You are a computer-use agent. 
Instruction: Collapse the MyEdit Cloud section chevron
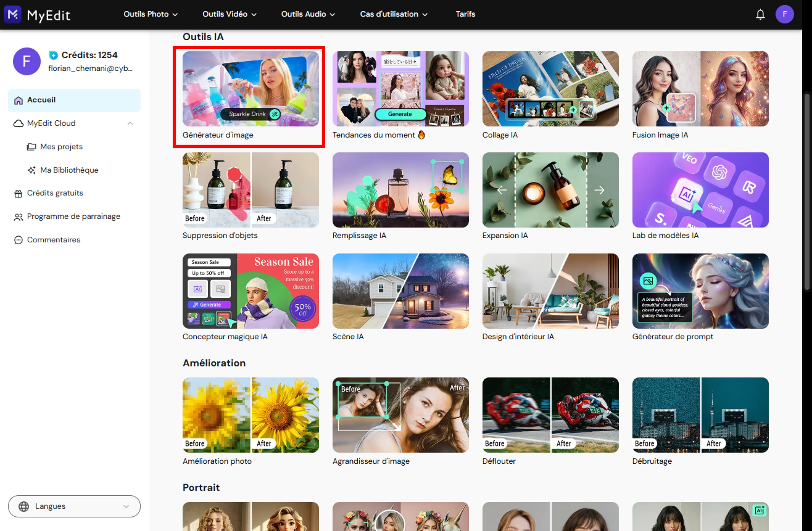pyautogui.click(x=130, y=123)
